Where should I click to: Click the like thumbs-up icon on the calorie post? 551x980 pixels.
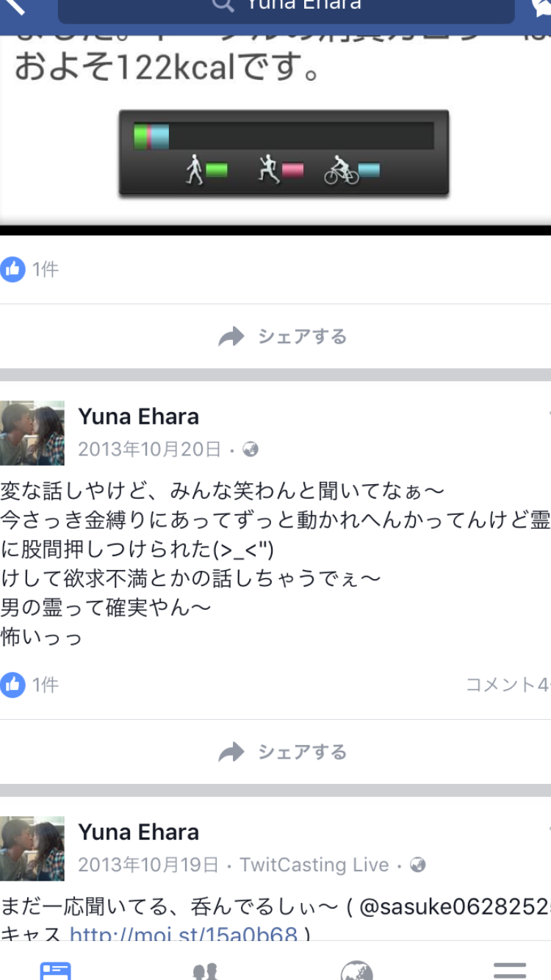[12, 270]
